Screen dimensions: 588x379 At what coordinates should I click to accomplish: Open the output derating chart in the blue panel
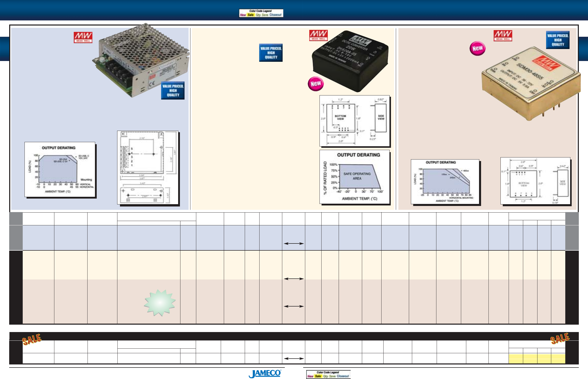60,169
